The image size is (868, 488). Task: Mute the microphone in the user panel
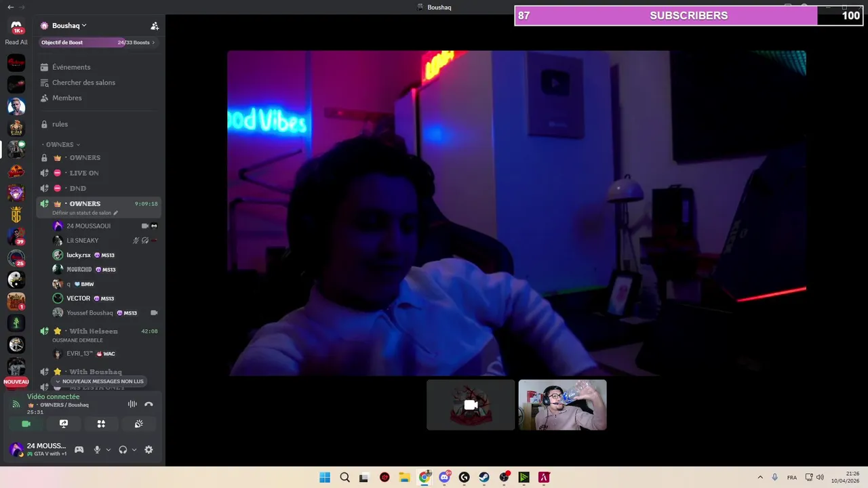pos(97,449)
